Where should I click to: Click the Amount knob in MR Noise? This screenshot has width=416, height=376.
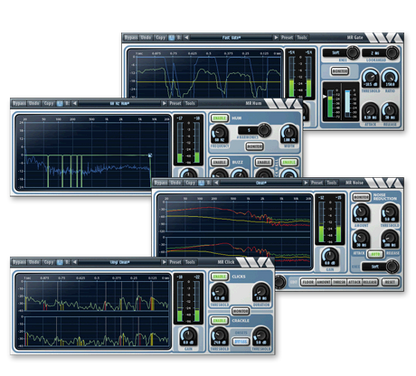(361, 213)
